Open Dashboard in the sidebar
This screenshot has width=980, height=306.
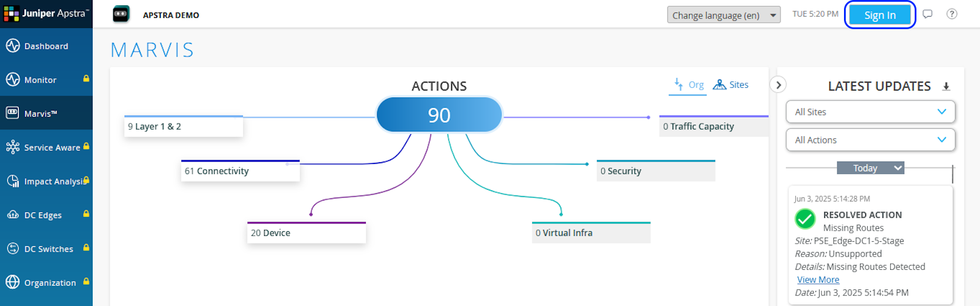pyautogui.click(x=46, y=46)
